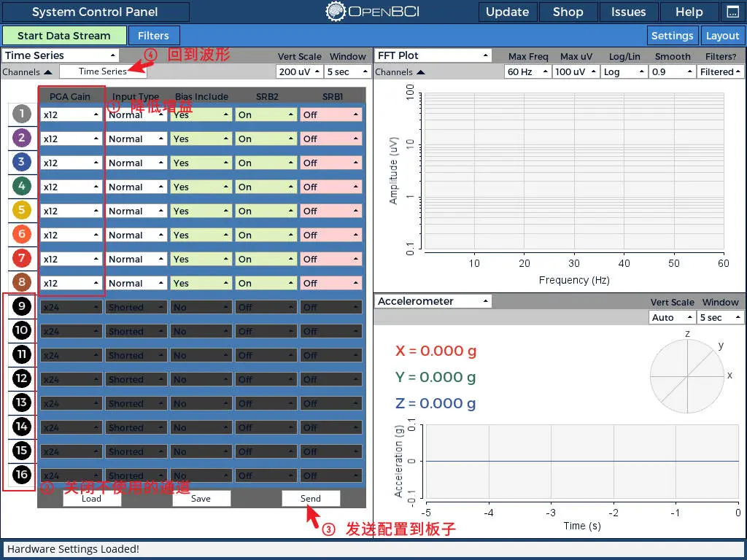Open channel 5 SRB1 Off dropdown
Viewport: 747px width, 560px height.
[330, 211]
